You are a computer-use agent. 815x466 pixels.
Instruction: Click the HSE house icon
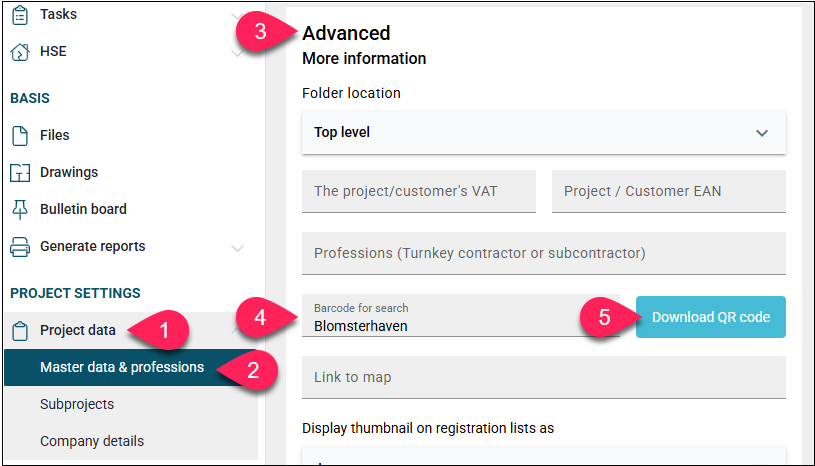20,52
